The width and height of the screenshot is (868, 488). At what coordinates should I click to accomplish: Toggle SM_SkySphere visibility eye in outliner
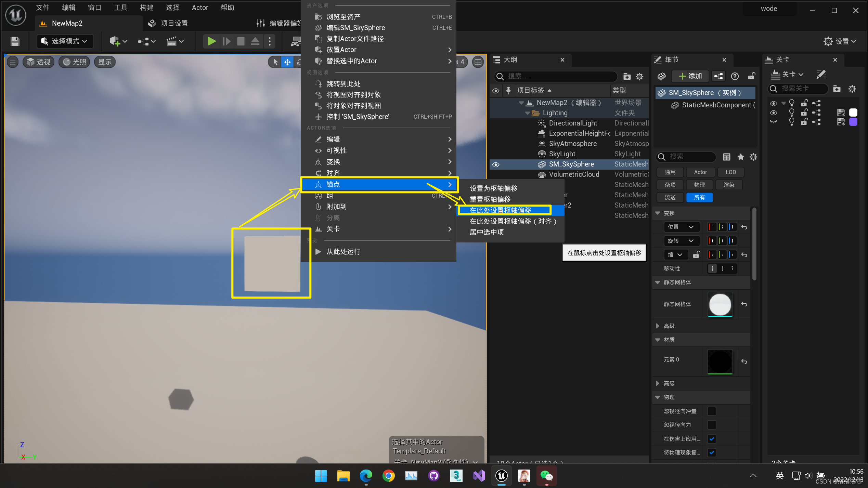495,164
